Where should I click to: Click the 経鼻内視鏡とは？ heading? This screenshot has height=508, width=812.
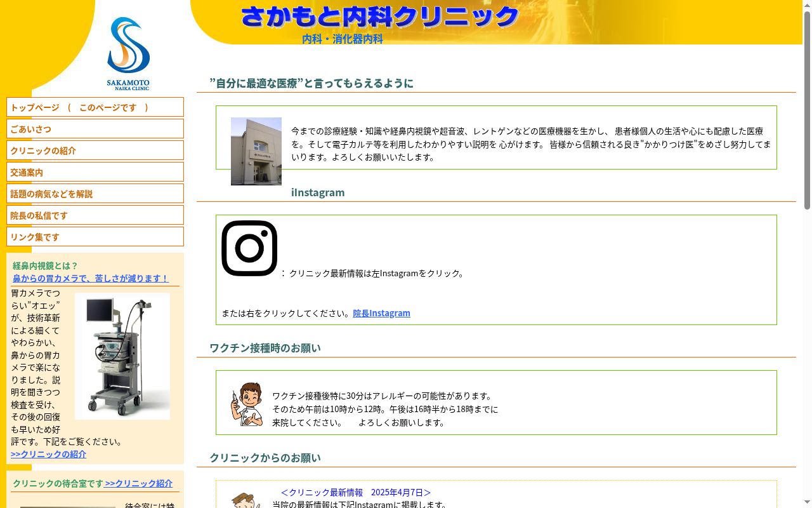click(x=45, y=265)
